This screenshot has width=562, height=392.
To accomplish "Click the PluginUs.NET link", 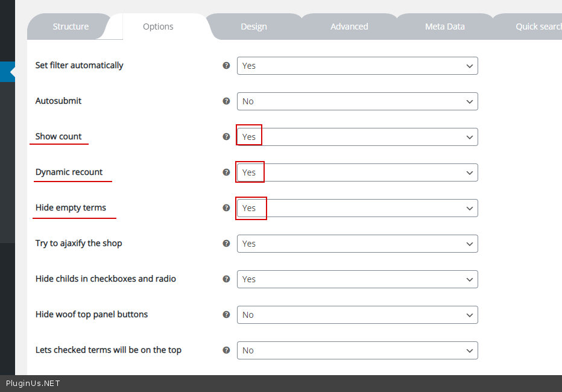I will pyautogui.click(x=33, y=383).
